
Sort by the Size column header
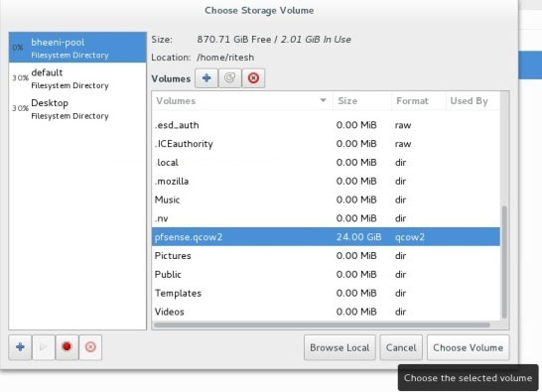[362, 101]
